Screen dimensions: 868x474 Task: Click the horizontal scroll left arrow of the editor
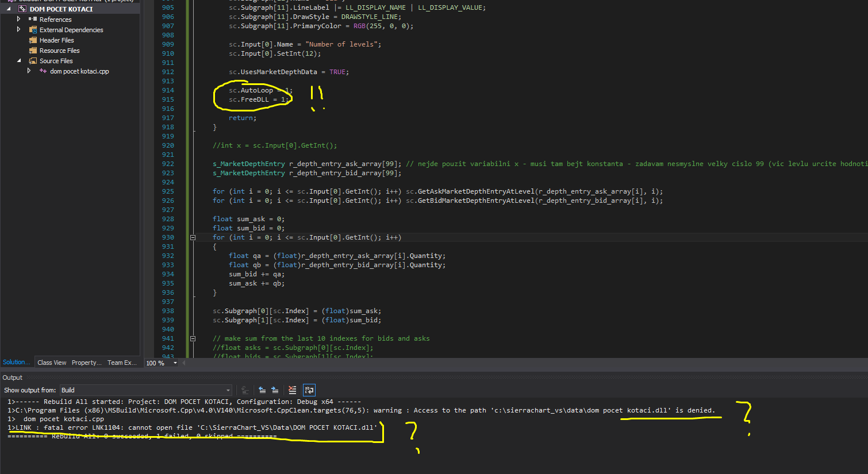pyautogui.click(x=184, y=363)
